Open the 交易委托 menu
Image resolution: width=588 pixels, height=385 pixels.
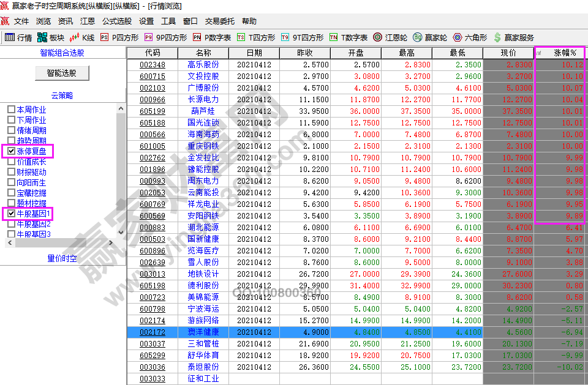(x=219, y=21)
